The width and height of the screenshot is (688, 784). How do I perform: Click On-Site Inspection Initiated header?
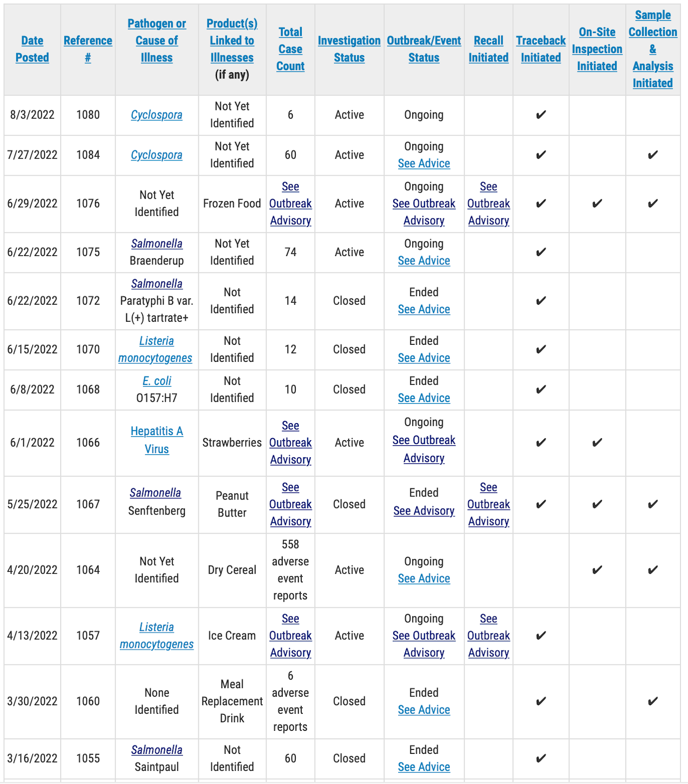point(597,49)
